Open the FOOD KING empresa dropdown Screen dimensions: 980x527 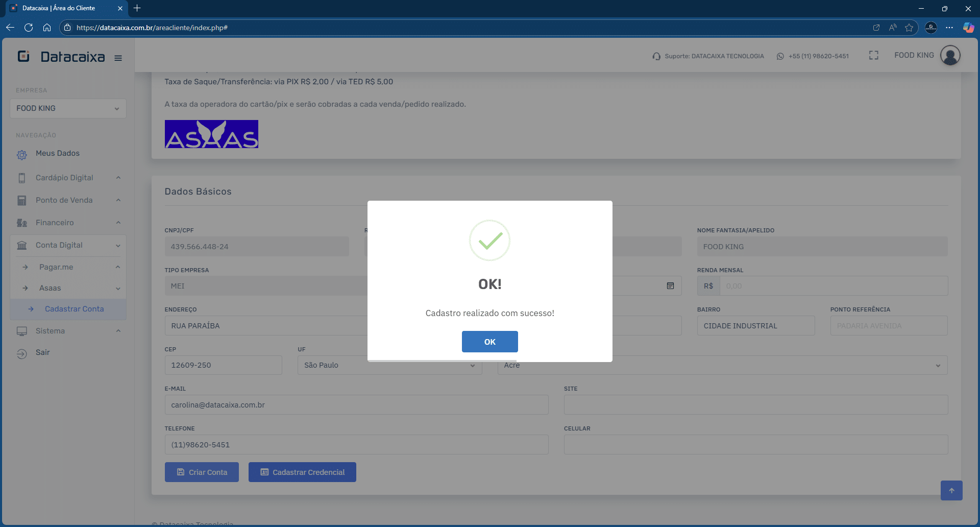tap(68, 108)
